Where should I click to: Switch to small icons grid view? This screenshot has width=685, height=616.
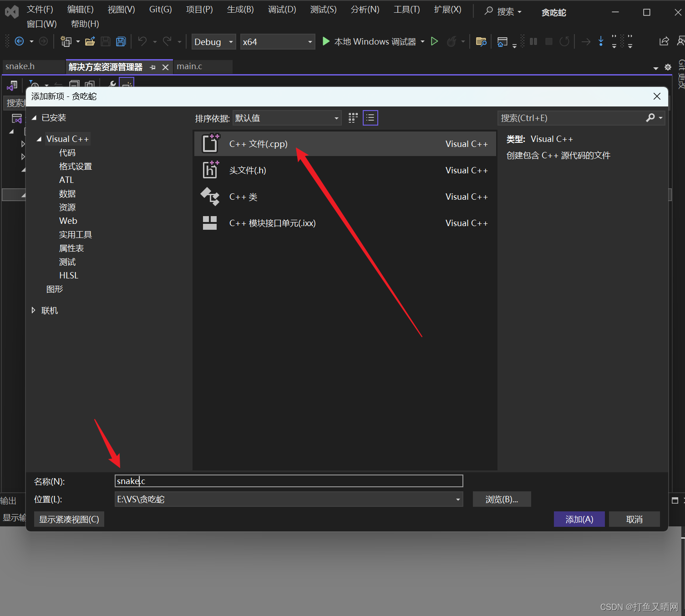[x=353, y=118]
